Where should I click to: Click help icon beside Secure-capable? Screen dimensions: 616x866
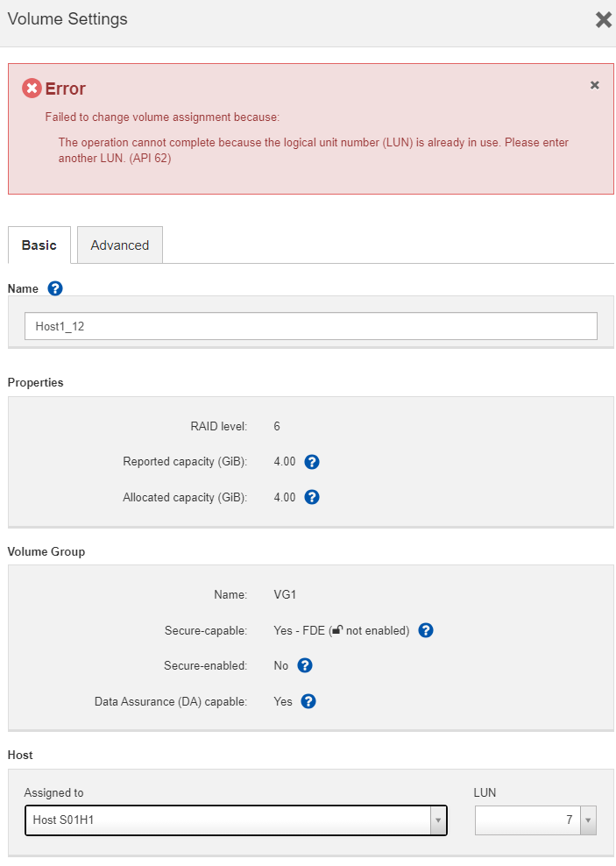(x=426, y=630)
